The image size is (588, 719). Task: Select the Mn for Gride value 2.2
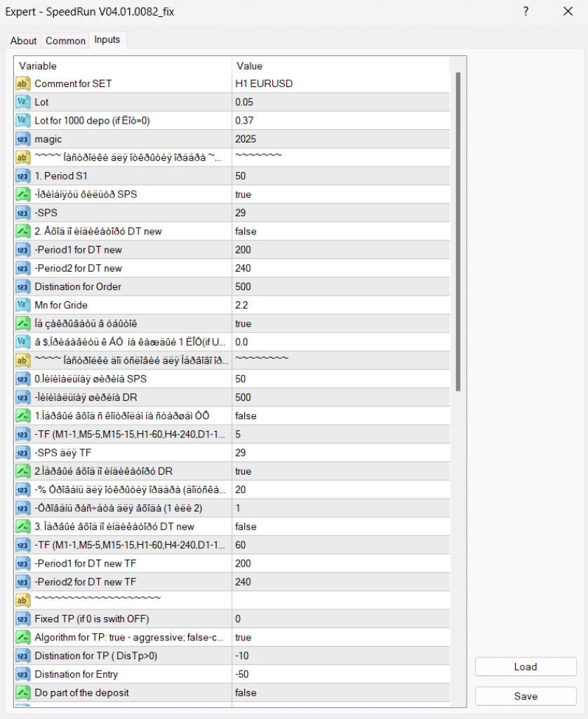(341, 305)
